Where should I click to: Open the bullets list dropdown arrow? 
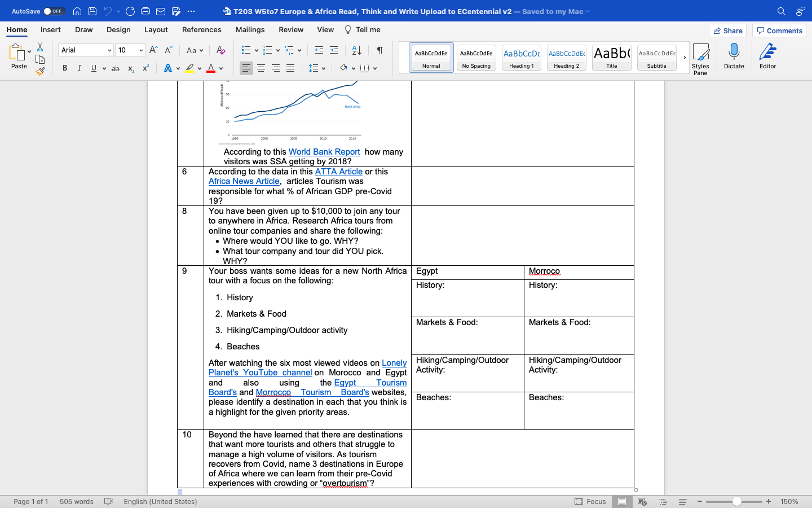coord(257,50)
